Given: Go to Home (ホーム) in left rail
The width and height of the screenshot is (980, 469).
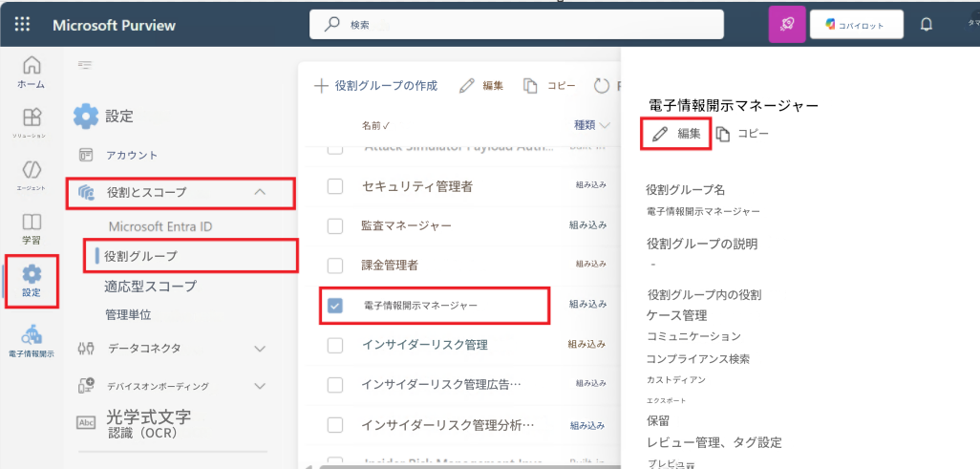Looking at the screenshot, I should coord(32,72).
